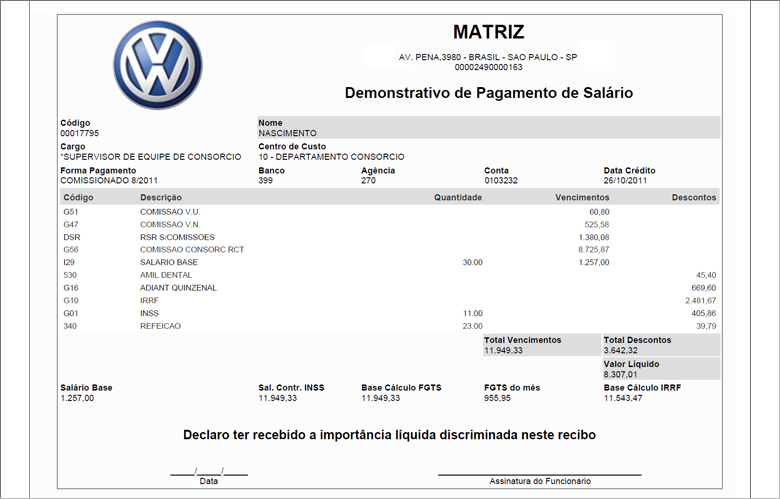The height and width of the screenshot is (499, 780).
Task: Select the MATRIZ heading
Action: click(488, 32)
